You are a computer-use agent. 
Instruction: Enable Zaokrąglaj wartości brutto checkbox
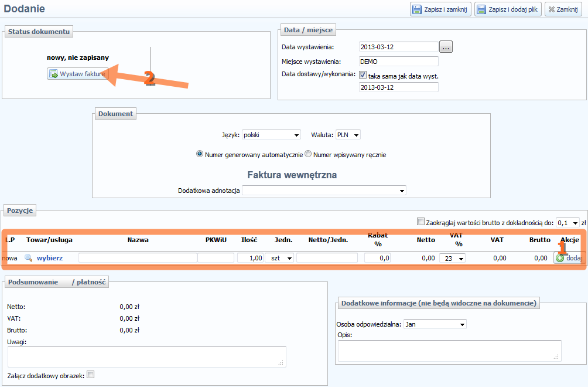click(421, 222)
